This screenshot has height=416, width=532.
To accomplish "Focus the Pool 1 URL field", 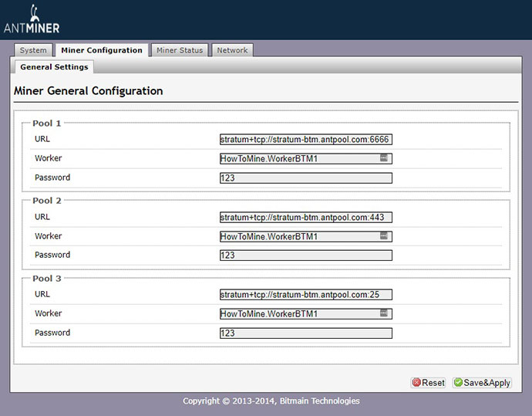I will (306, 139).
